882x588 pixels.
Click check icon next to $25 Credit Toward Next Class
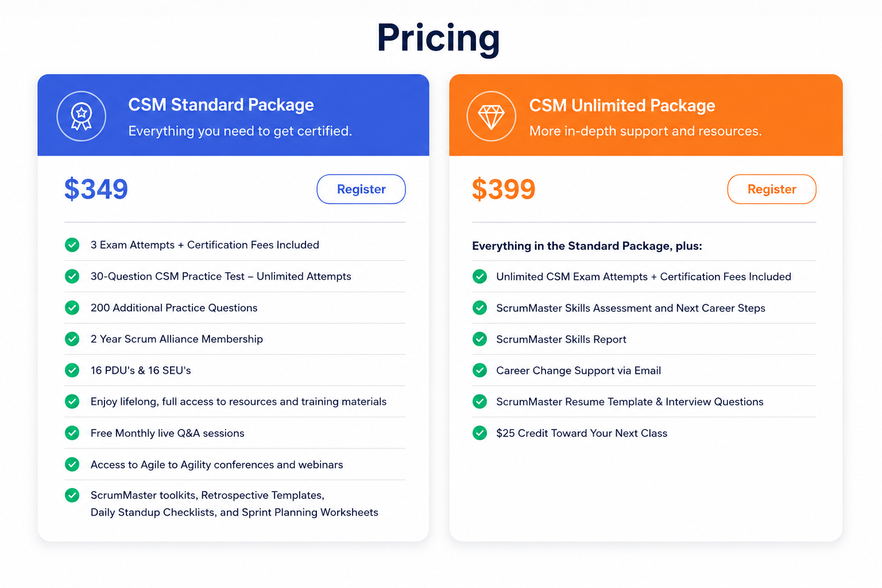click(x=479, y=433)
